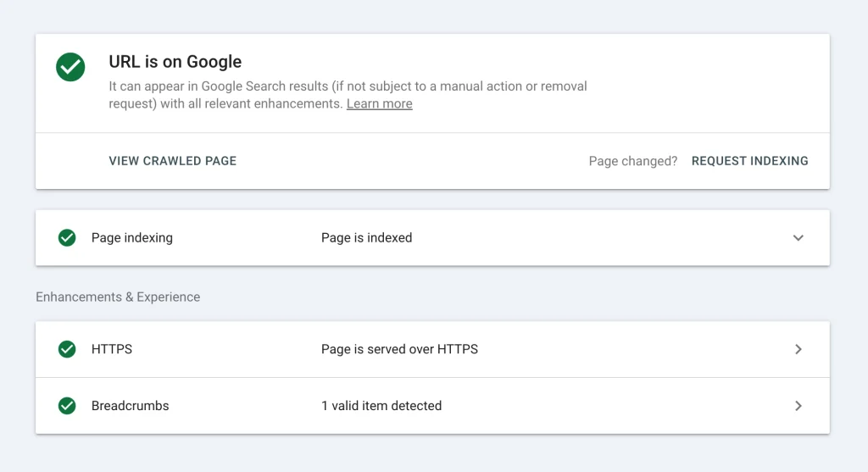Click the 'URL is on Google' heading
The width and height of the screenshot is (868, 472).
[175, 61]
